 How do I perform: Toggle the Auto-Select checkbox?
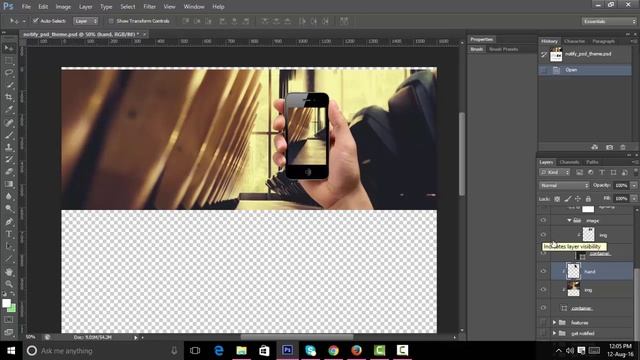(x=36, y=21)
